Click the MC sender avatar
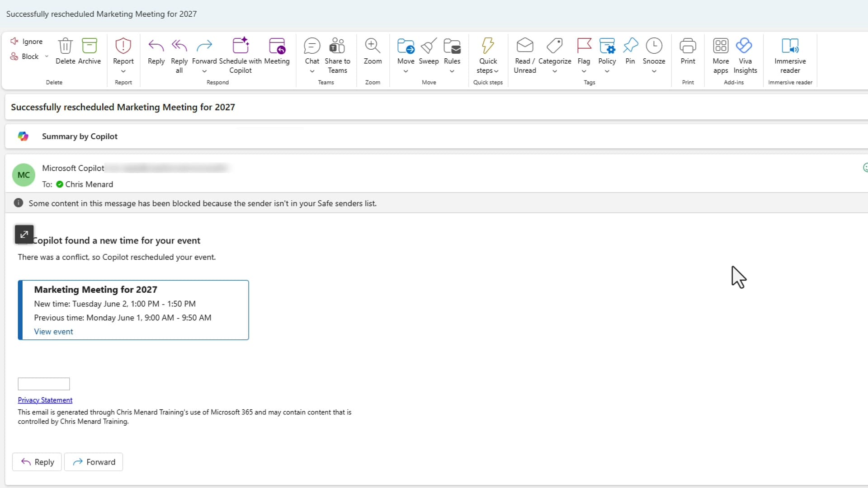The height and width of the screenshot is (488, 868). point(24,175)
